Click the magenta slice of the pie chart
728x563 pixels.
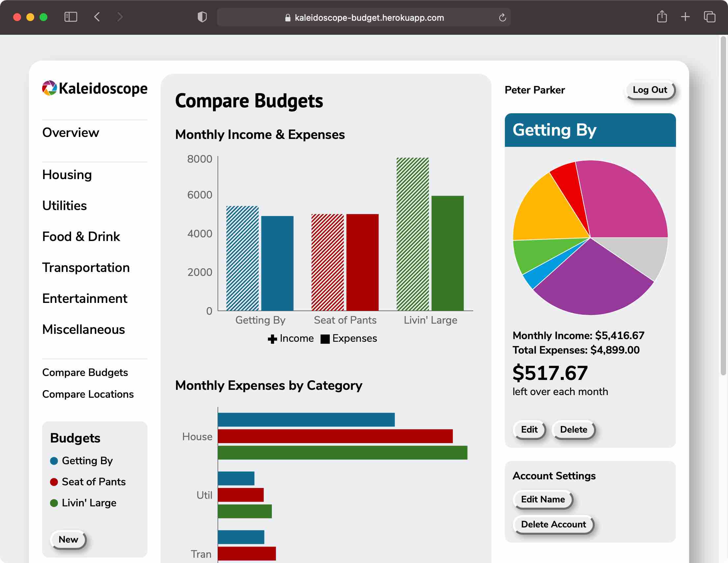pos(623,200)
